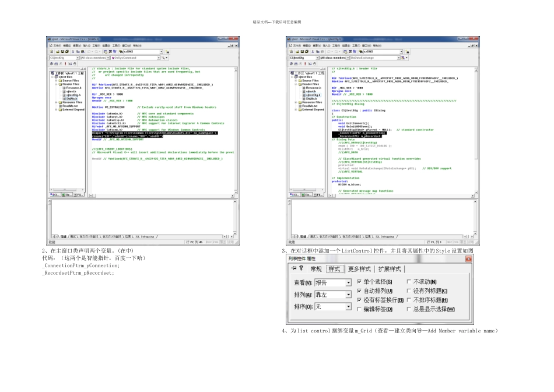Select sjtestDlg.h in right window file tree
This screenshot has width=554, height=392.
(313, 95)
